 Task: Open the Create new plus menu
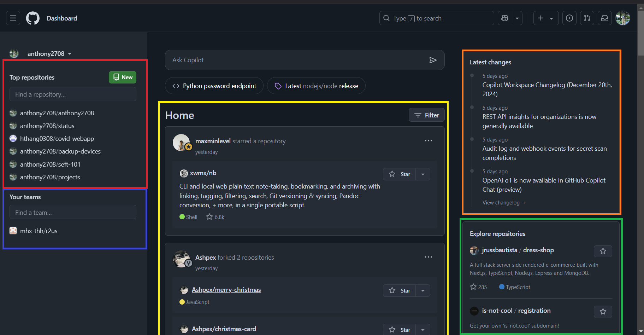click(546, 18)
